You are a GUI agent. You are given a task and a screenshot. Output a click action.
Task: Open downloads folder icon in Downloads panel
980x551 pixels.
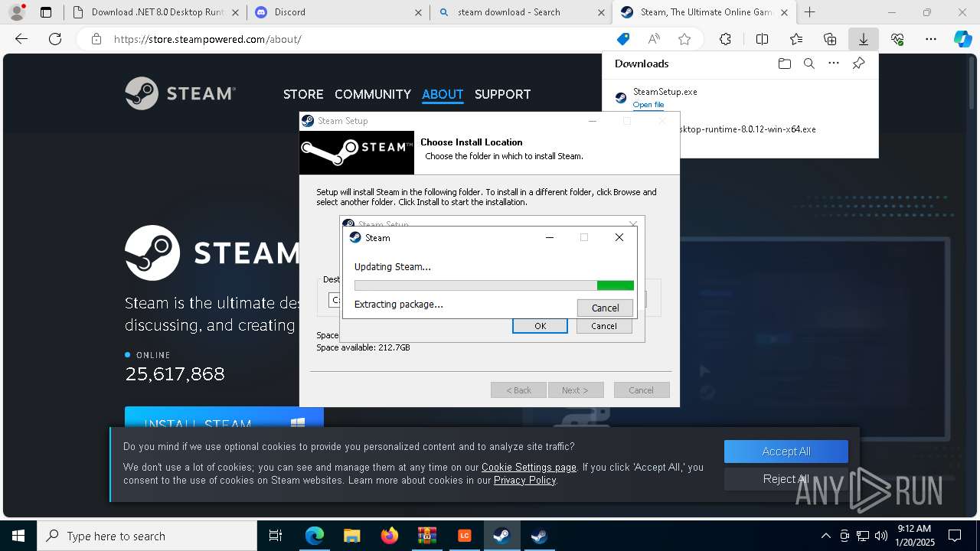784,64
